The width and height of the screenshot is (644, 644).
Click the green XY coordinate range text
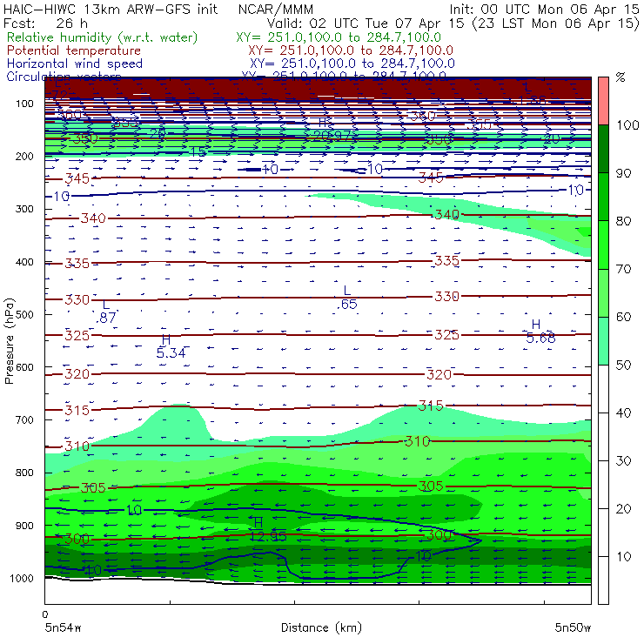point(339,37)
